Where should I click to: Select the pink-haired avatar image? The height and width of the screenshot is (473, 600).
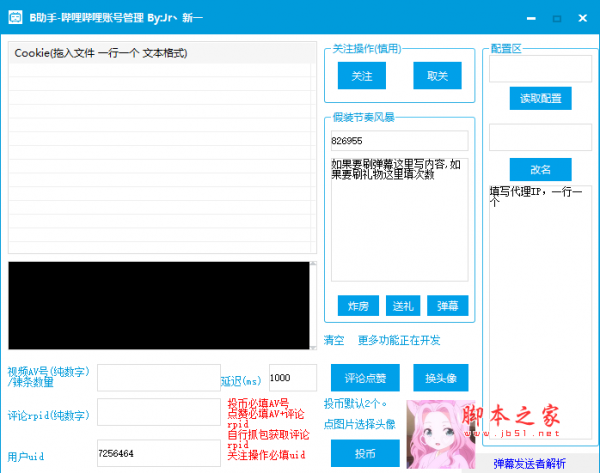tap(440, 434)
